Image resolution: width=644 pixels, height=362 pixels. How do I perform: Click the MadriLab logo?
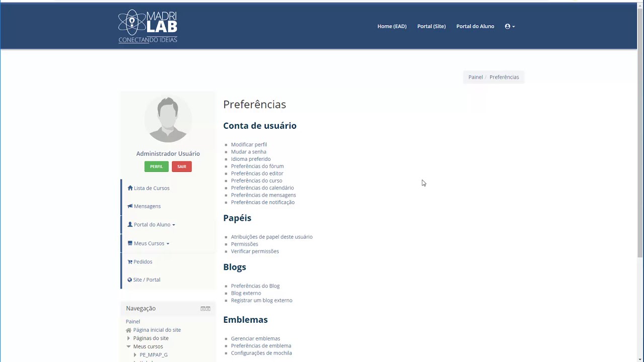click(x=148, y=26)
